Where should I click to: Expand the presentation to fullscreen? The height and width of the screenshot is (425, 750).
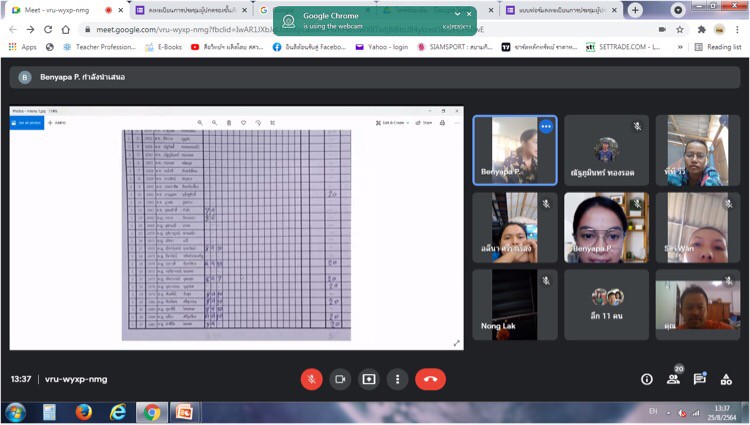point(457,343)
